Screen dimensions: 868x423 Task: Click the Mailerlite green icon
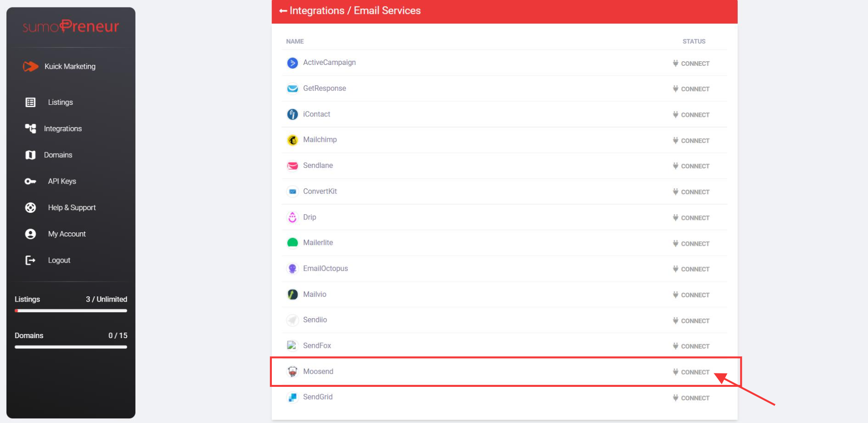pyautogui.click(x=292, y=243)
